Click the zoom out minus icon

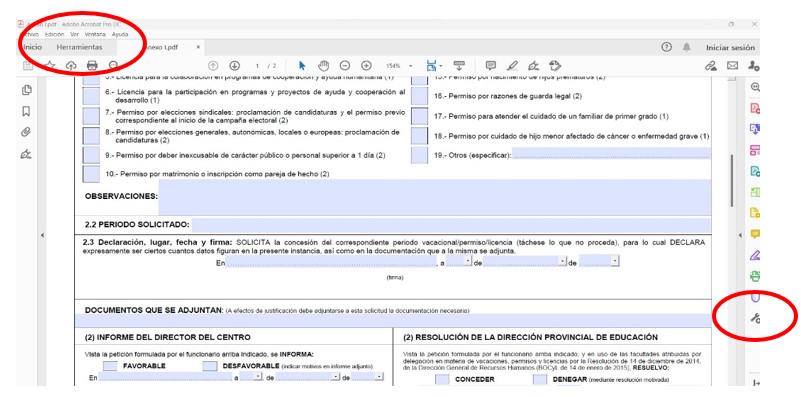tap(345, 65)
